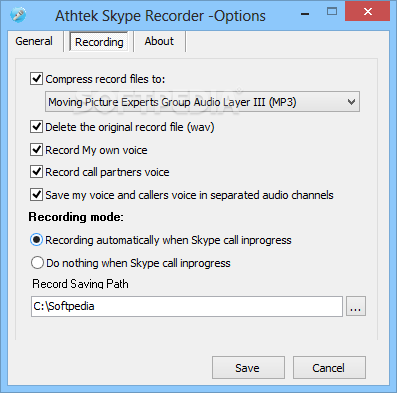Click the Athtek Skype Recorder microphone icon
This screenshot has width=397, height=393.
[18, 15]
